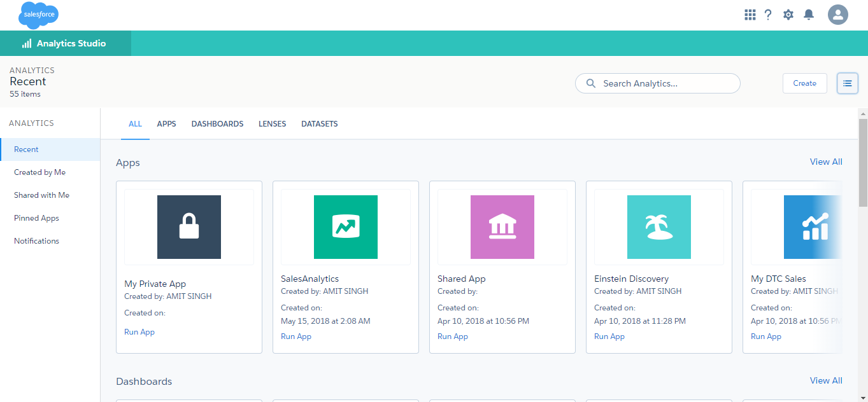Open Shared with Me section

coord(41,195)
